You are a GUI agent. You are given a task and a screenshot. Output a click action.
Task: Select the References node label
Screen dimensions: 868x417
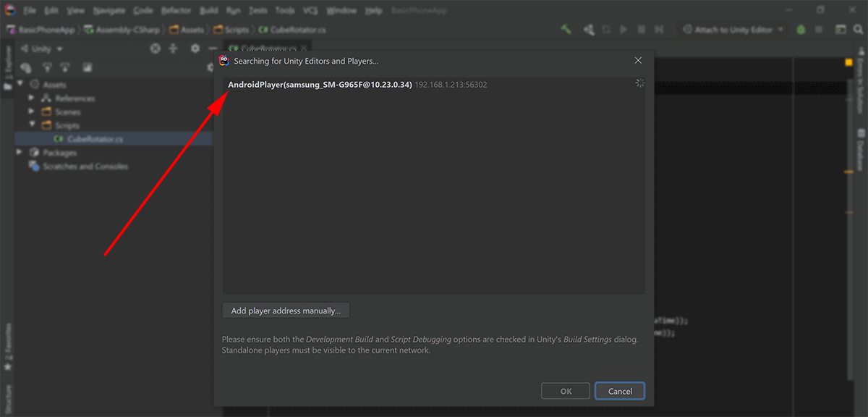(x=75, y=98)
